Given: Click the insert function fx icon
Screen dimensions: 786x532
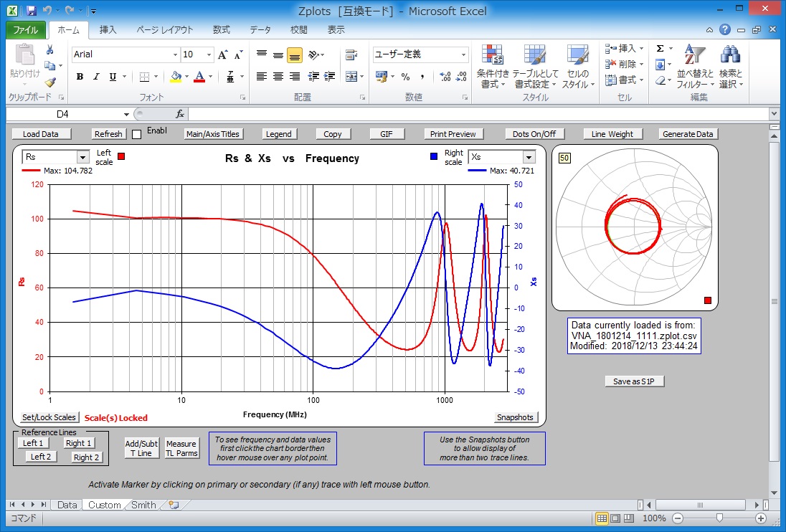Looking at the screenshot, I should [180, 114].
